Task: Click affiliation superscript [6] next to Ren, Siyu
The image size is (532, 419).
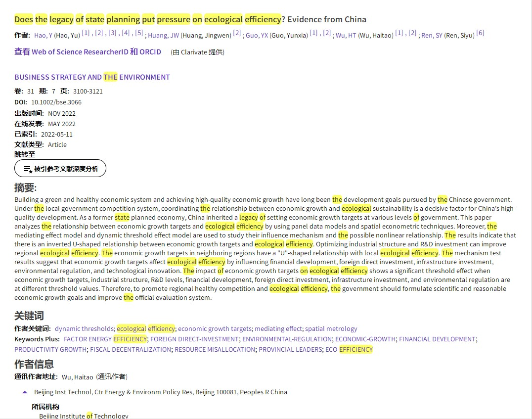Action: point(480,33)
